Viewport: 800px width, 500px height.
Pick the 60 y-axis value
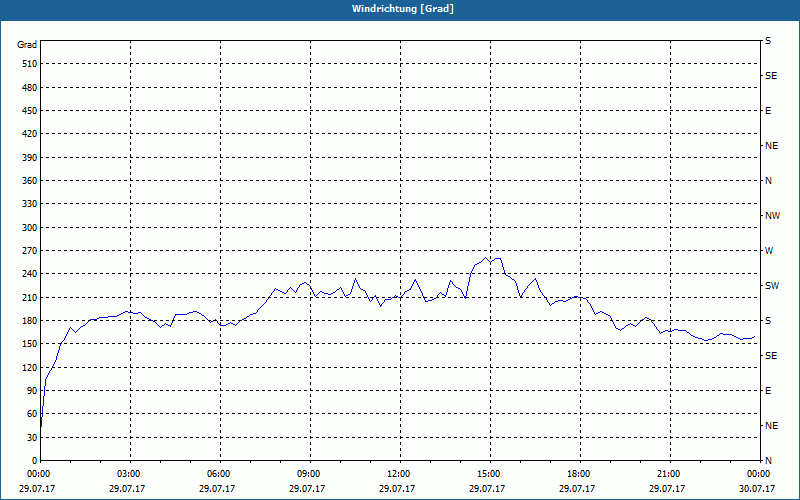pos(32,414)
